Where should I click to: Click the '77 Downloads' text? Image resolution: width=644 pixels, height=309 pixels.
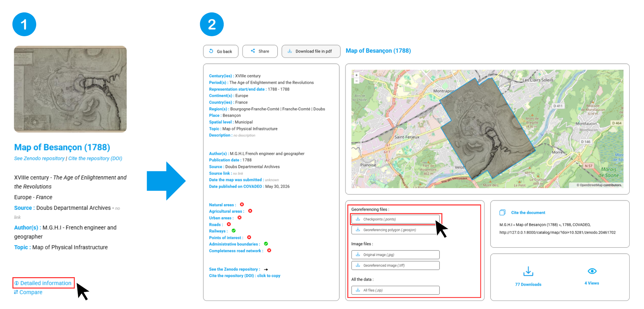pyautogui.click(x=528, y=285)
